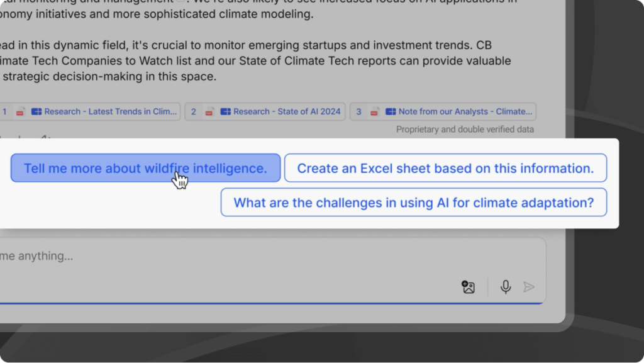This screenshot has height=363, width=644.
Task: Click the CB Insights logo on source 2
Action: (226, 111)
